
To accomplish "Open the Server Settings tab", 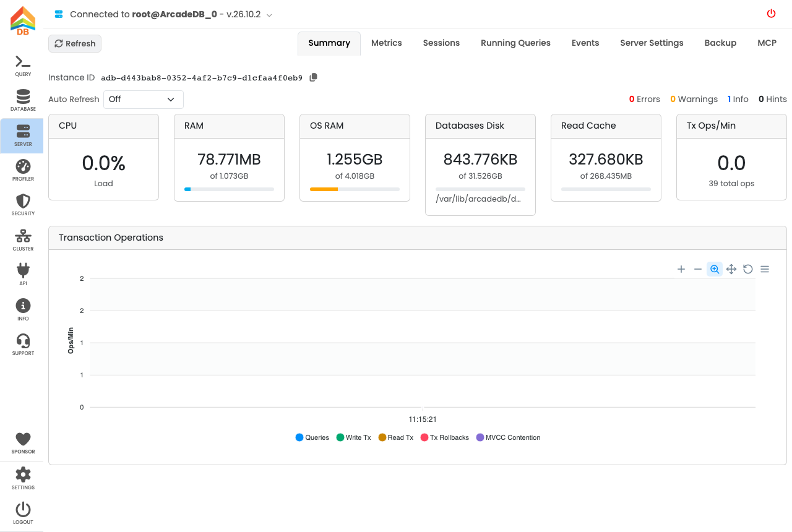I will [x=652, y=43].
